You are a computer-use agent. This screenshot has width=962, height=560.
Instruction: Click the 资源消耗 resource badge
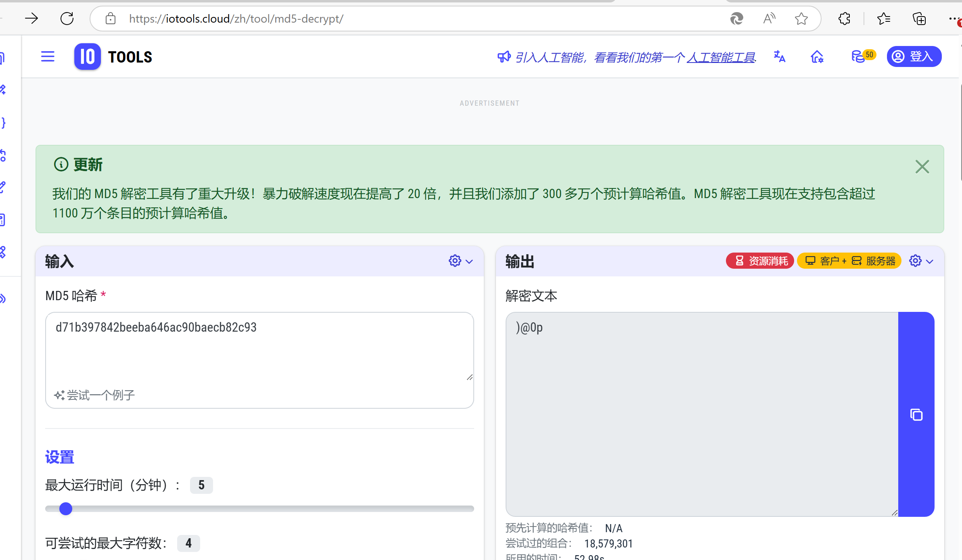point(760,261)
